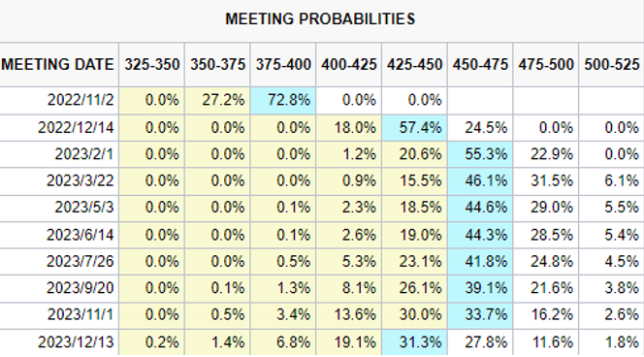Select the 450-475 column header
644x357 pixels.
(480, 64)
